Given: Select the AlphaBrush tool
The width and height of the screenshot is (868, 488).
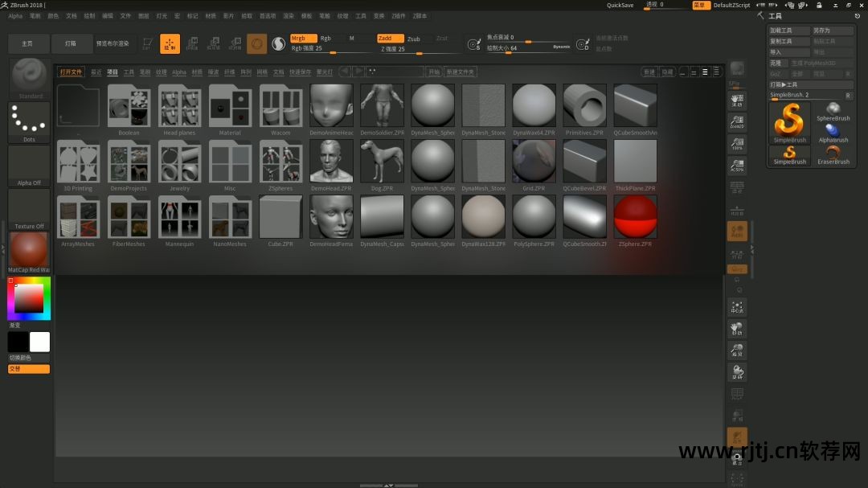Looking at the screenshot, I should (x=833, y=133).
